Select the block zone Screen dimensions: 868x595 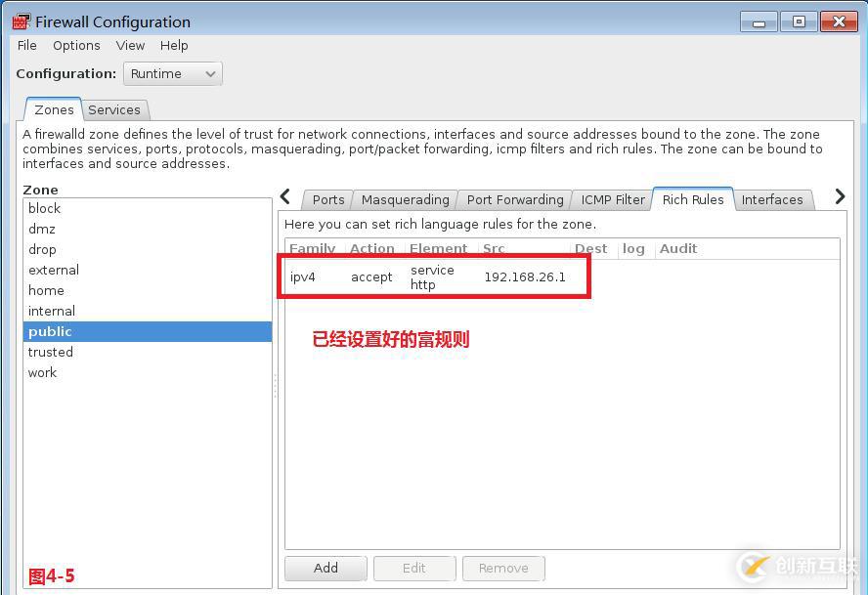click(x=148, y=208)
